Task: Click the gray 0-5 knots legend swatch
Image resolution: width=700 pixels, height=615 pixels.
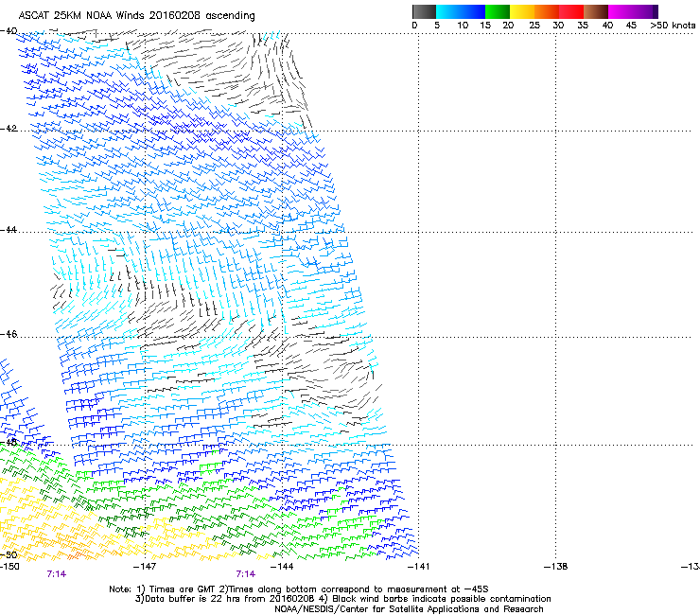Action: 424,11
